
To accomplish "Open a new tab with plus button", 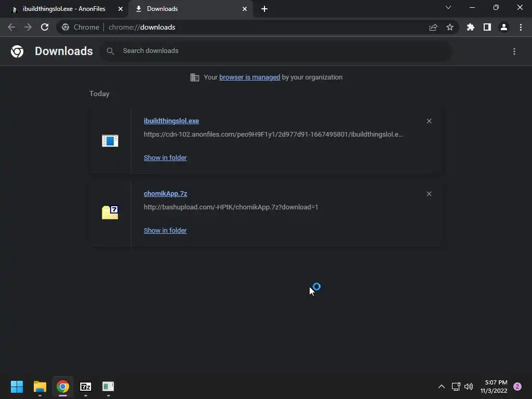I will coord(264,9).
